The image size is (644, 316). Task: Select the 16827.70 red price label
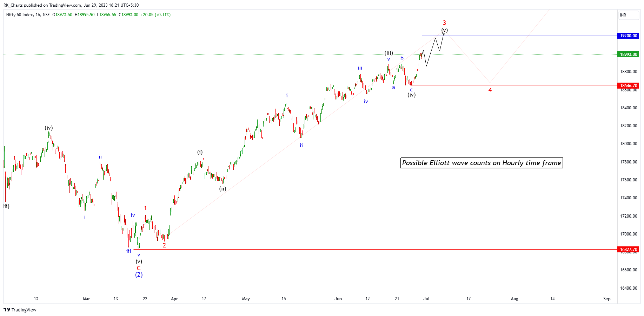point(628,250)
